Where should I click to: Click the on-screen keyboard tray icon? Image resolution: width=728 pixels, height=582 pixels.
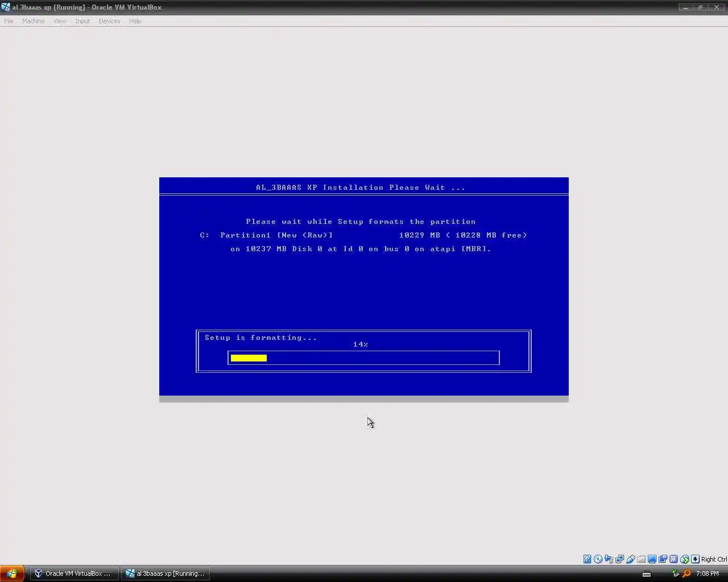646,573
